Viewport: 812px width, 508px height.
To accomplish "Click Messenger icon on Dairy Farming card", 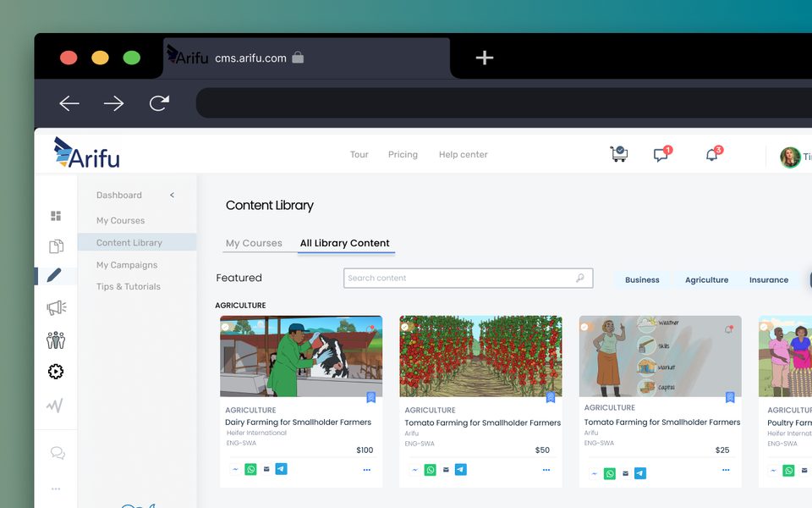I will click(x=235, y=469).
